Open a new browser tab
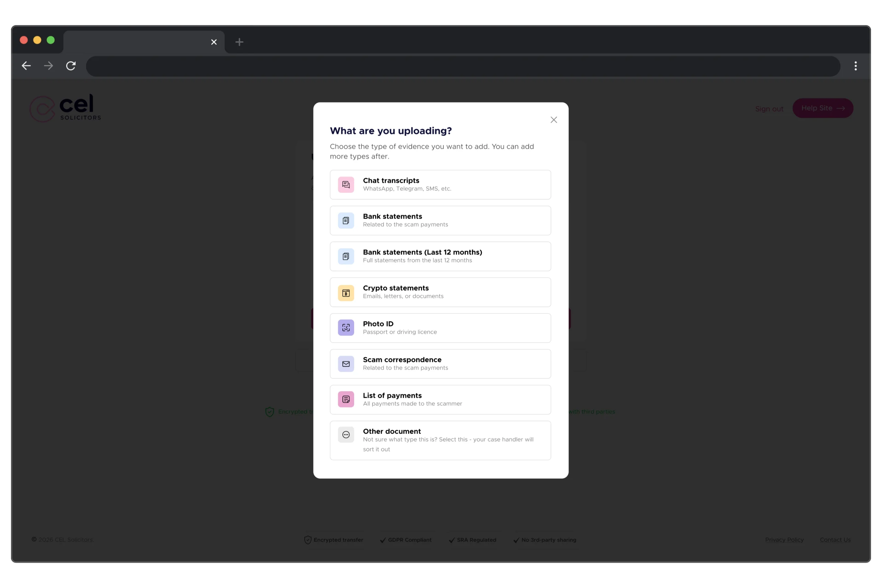Viewport: 882px width, 588px height. 239,42
